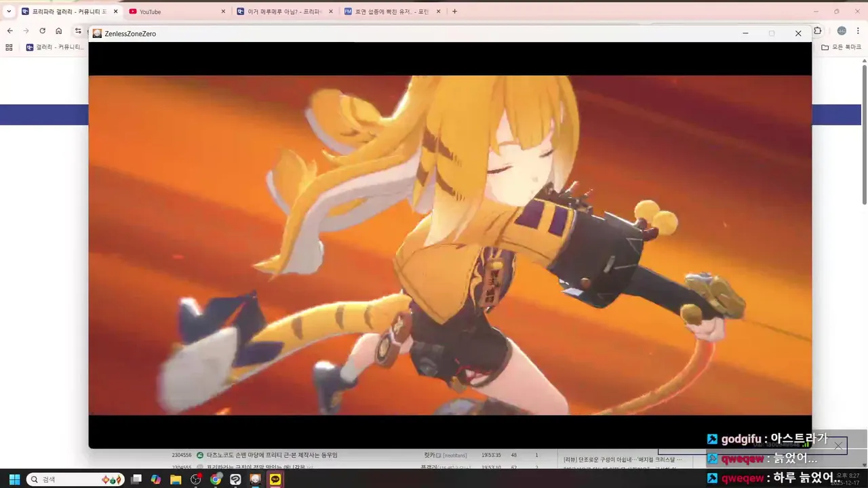Close the 프리파라 갤러리 browser tab
The height and width of the screenshot is (488, 868).
(115, 12)
